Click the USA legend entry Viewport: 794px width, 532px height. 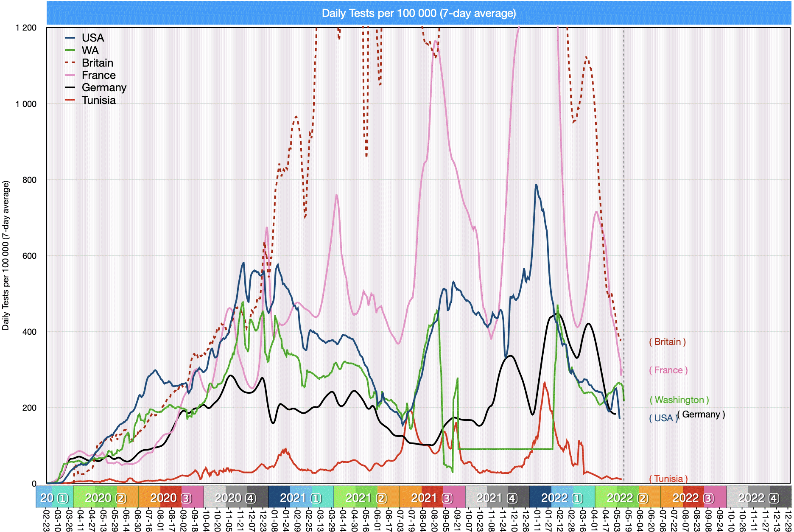pyautogui.click(x=92, y=38)
